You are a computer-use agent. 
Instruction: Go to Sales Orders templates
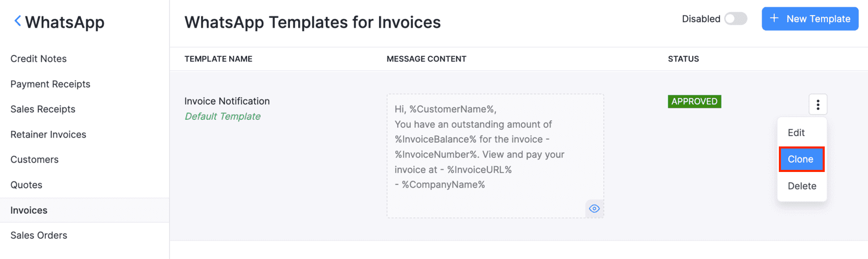(39, 236)
